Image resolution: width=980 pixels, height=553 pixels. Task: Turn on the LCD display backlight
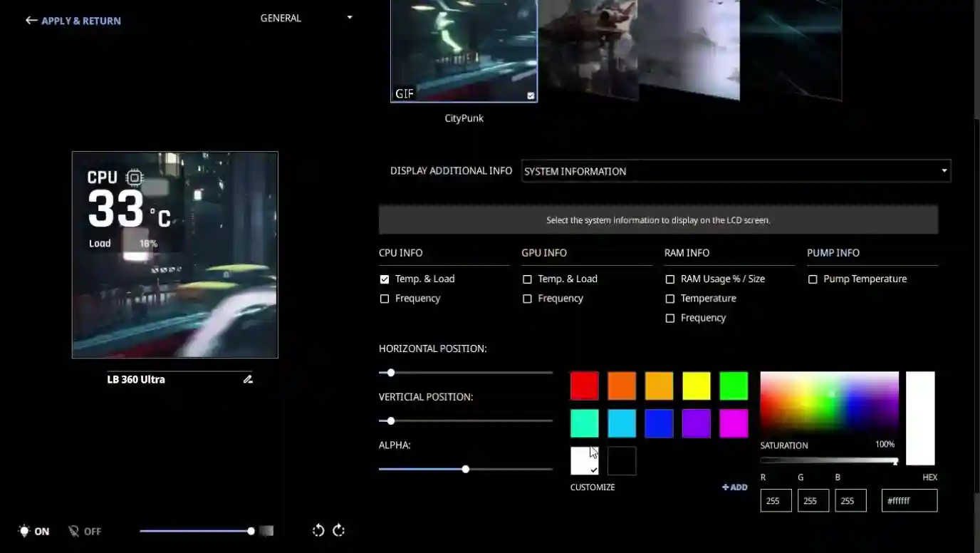click(x=33, y=531)
